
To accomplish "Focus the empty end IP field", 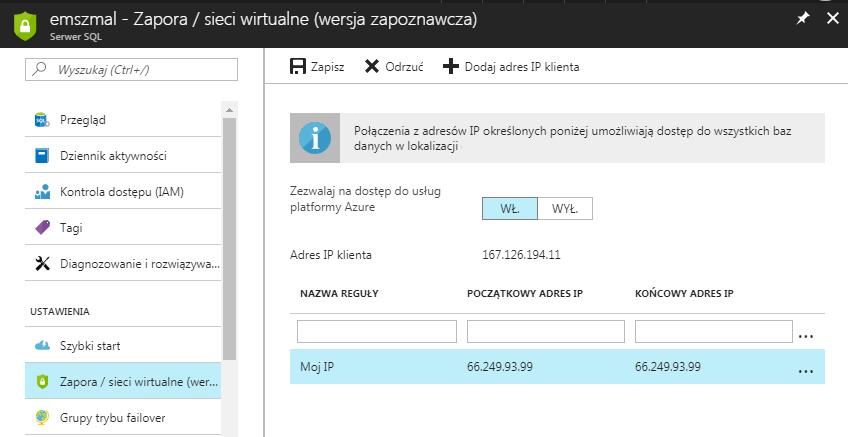I will point(714,332).
